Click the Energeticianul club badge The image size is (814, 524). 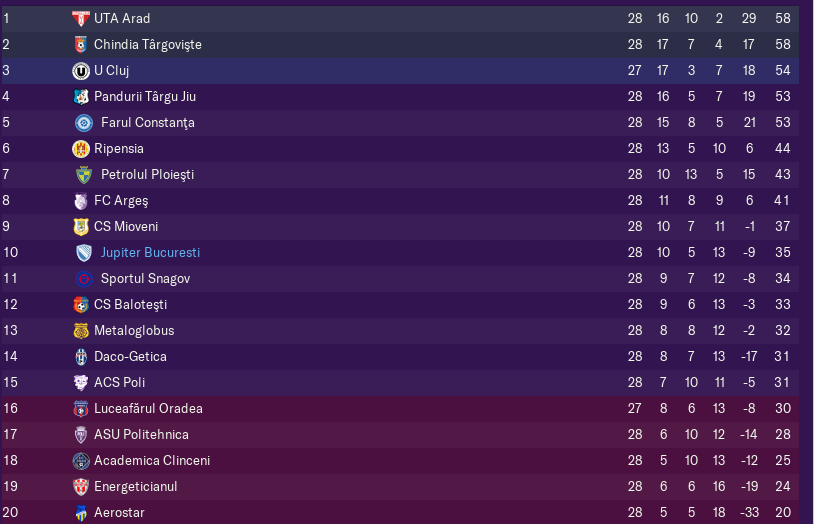coord(80,487)
